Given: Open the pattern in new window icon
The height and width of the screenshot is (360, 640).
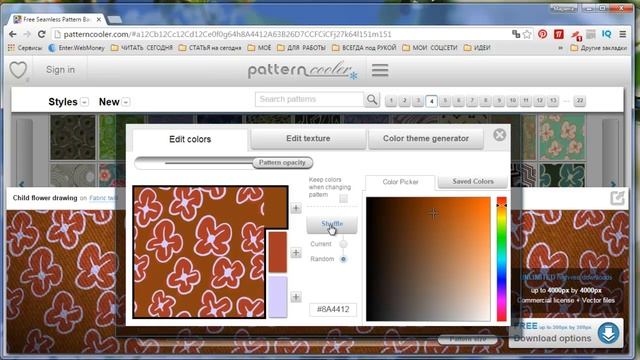Looking at the screenshot, I should [x=618, y=198].
